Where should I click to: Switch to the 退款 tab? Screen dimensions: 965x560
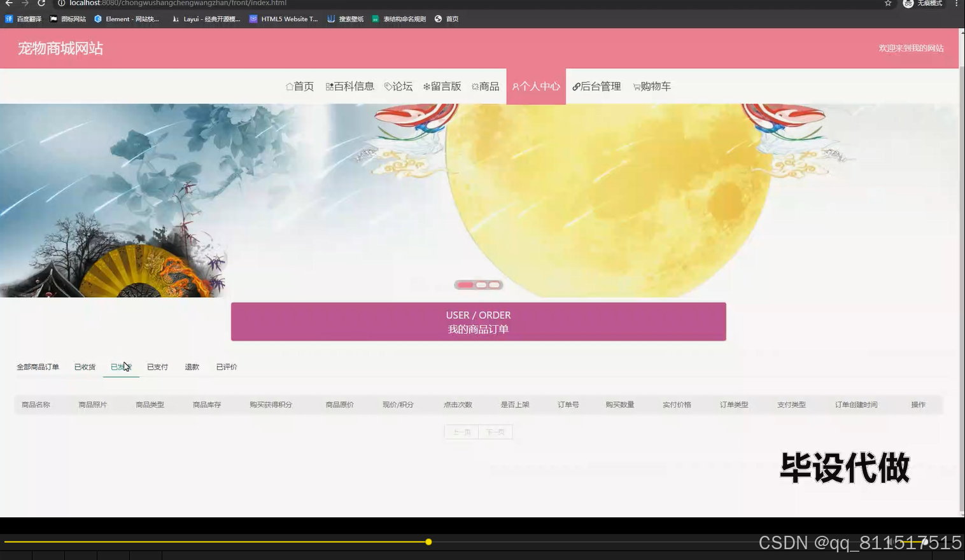coord(192,367)
